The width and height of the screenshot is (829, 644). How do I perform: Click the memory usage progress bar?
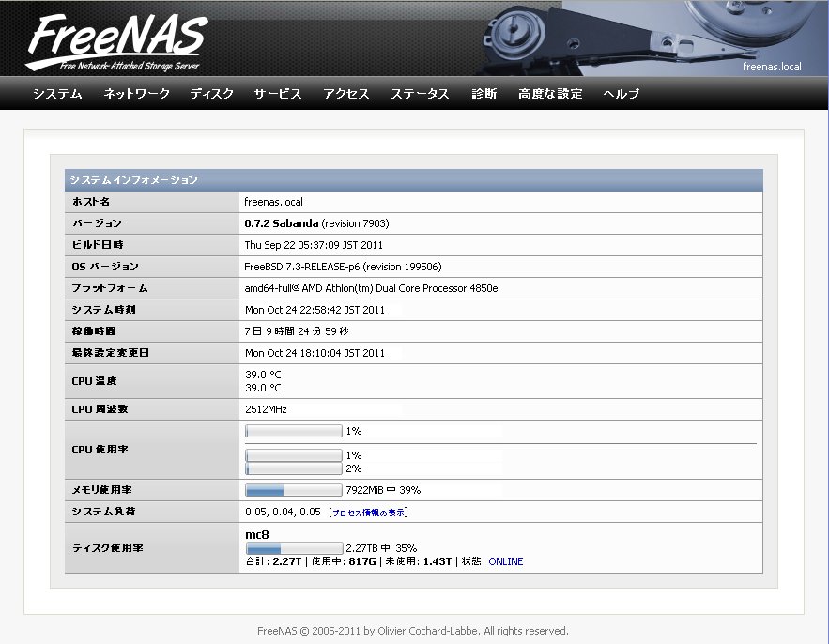point(293,490)
